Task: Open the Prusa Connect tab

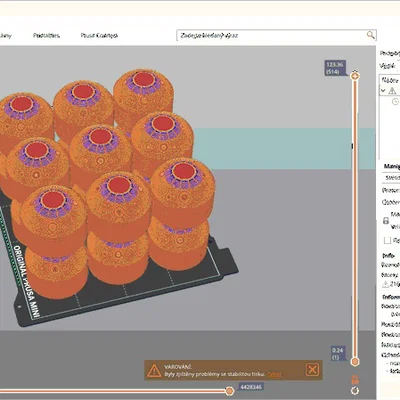Action: [x=99, y=35]
